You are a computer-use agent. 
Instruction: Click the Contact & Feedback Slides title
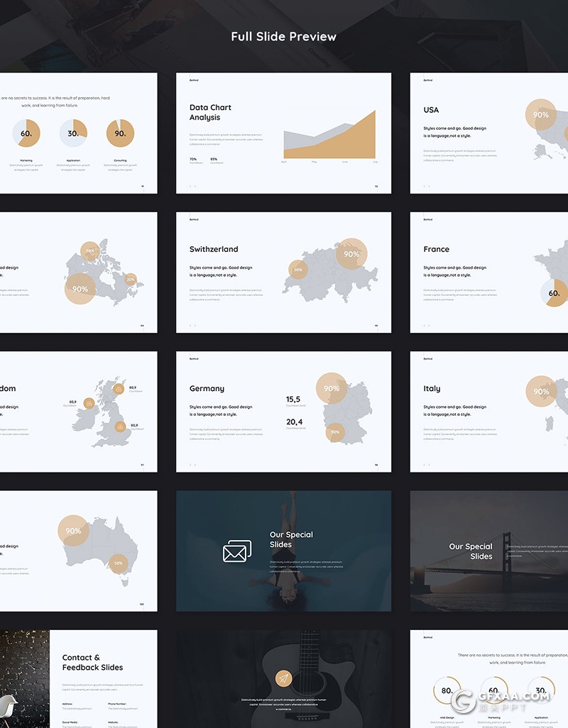92,662
